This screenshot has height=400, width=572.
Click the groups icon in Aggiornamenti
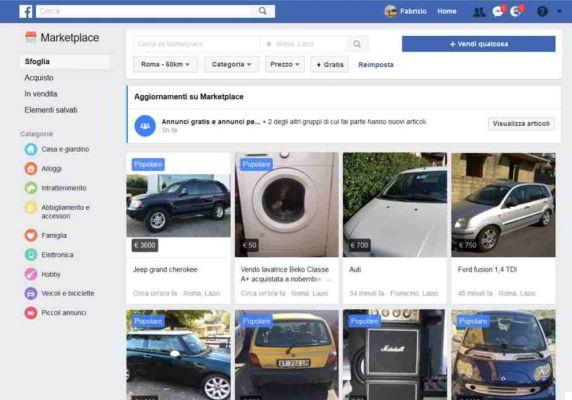pyautogui.click(x=145, y=126)
